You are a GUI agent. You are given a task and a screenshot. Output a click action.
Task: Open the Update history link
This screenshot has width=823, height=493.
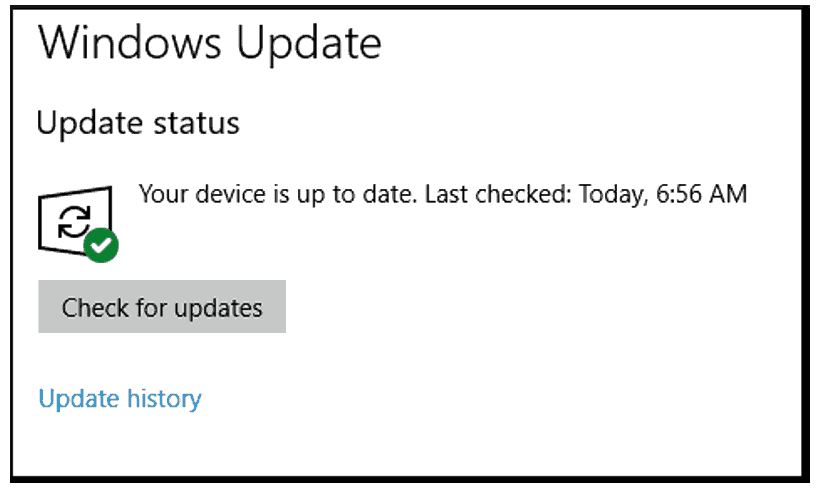pos(119,399)
